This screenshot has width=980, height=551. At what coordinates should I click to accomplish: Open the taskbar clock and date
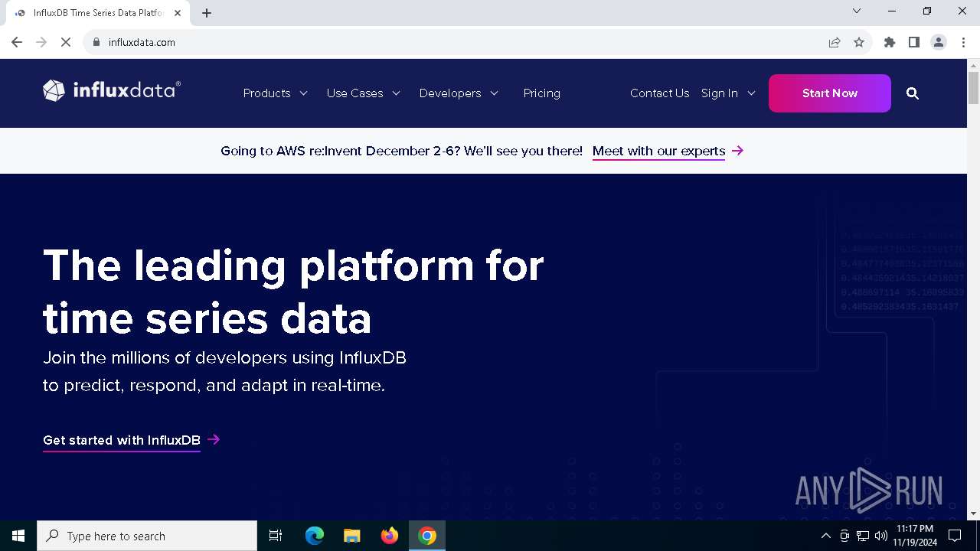[915, 536]
